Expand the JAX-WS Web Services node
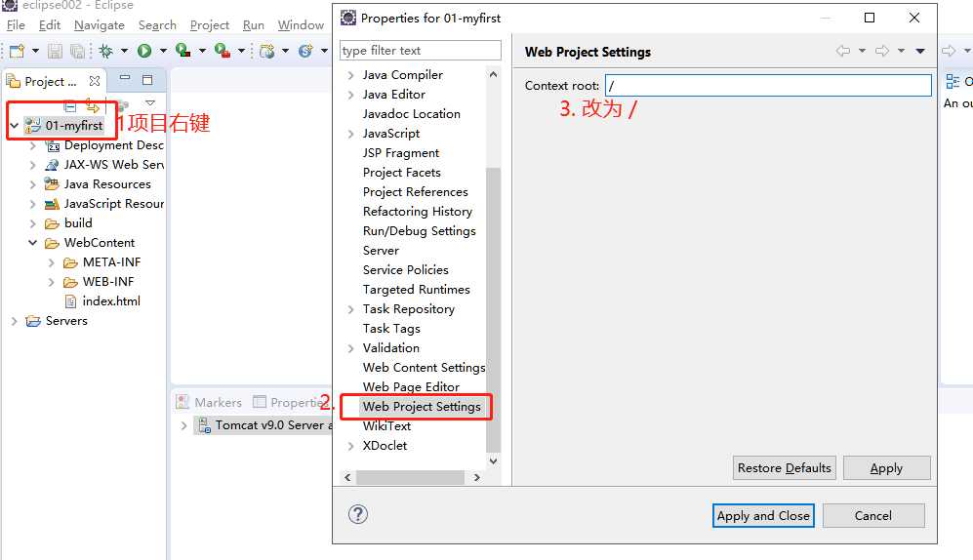The image size is (973, 560). click(33, 165)
